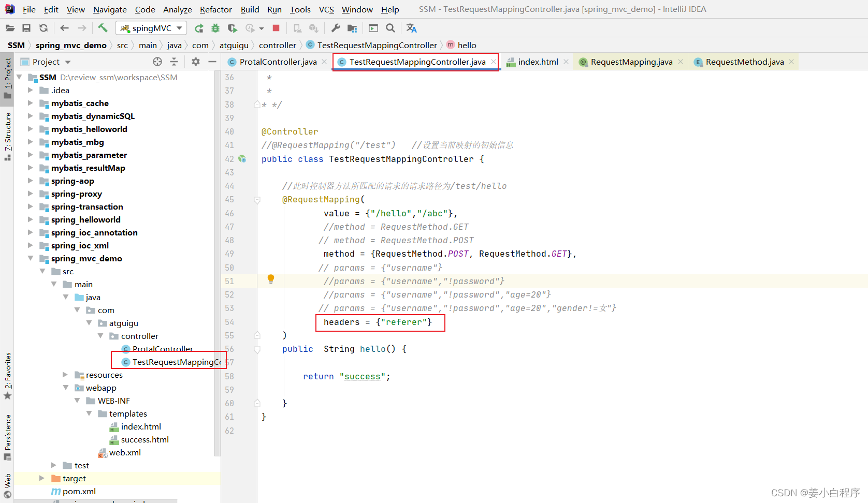
Task: Select pom.xml in project tree
Action: click(74, 491)
